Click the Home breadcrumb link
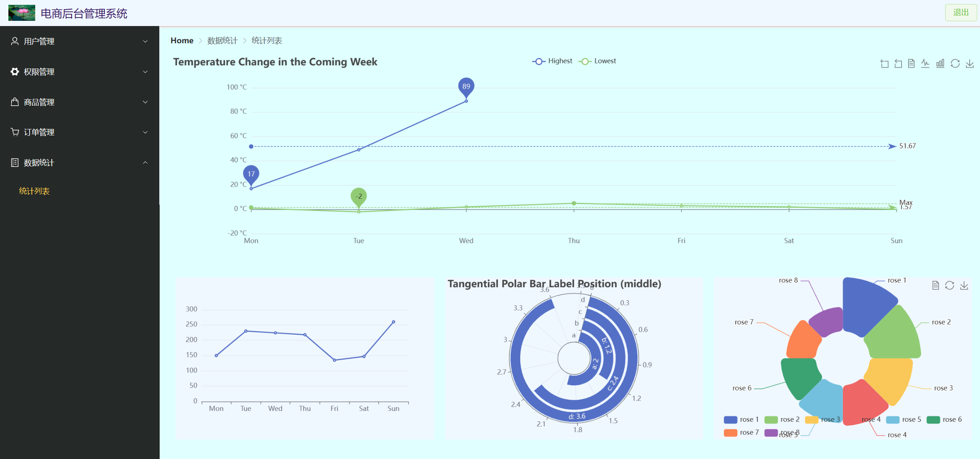Viewport: 980px width, 459px height. [x=182, y=40]
